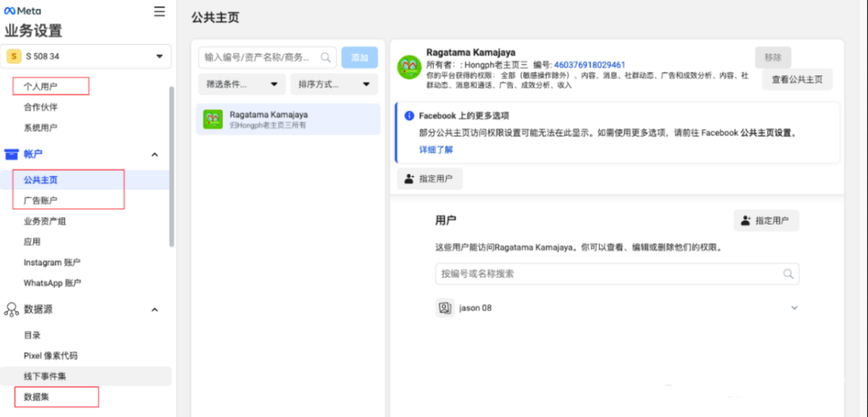Click 指定用户 button below the notice
This screenshot has height=417, width=868.
point(430,179)
